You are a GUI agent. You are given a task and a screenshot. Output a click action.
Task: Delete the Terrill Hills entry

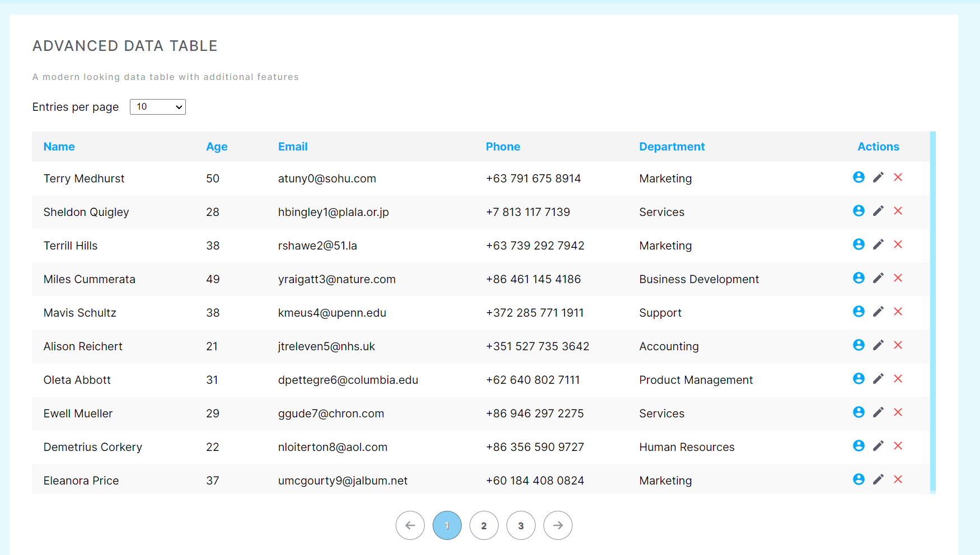[898, 244]
